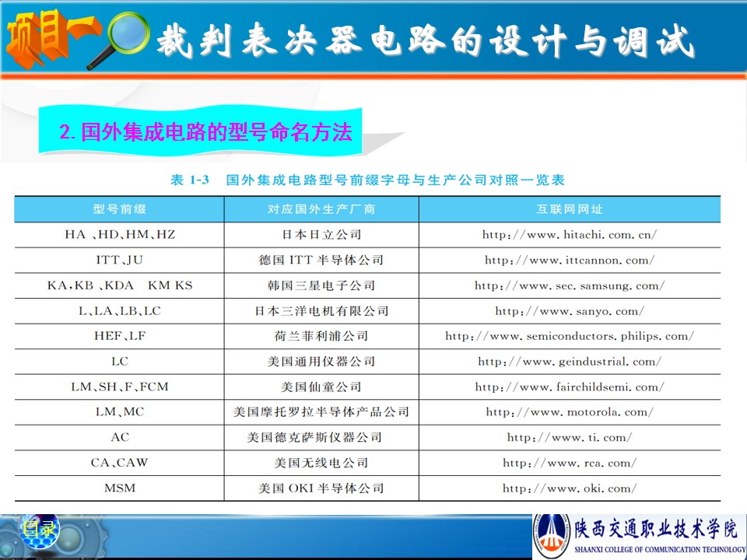Viewport: 747px width, 560px height.
Task: Open the rca.com link
Action: [x=570, y=463]
